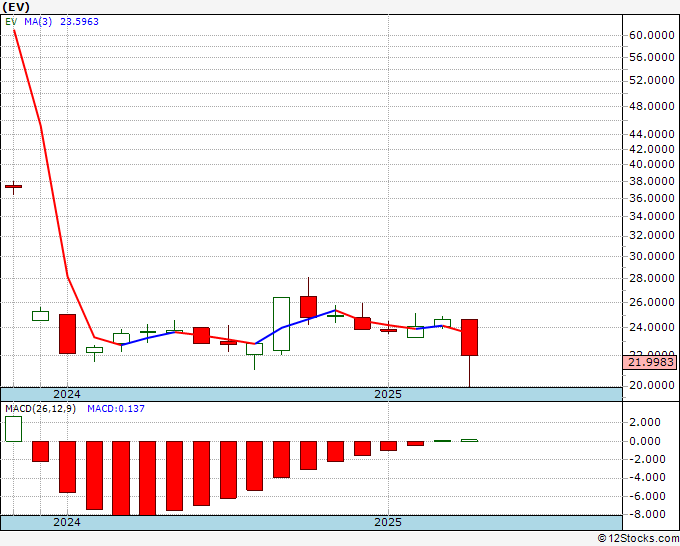This screenshot has width=680, height=546.
Task: Click the 40.0000 price axis label
Action: pyautogui.click(x=651, y=164)
